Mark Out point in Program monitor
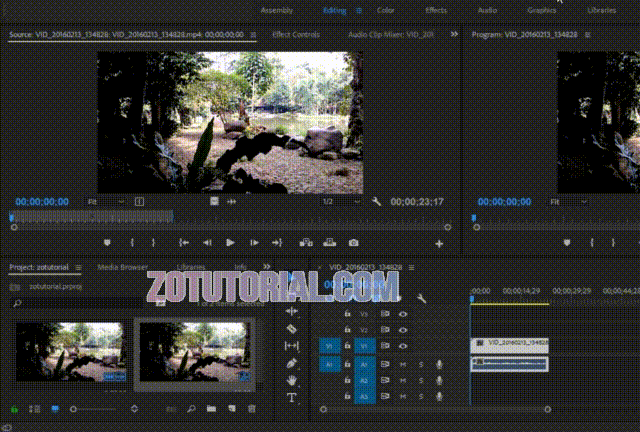Viewport: 640px width, 432px height. tap(613, 243)
